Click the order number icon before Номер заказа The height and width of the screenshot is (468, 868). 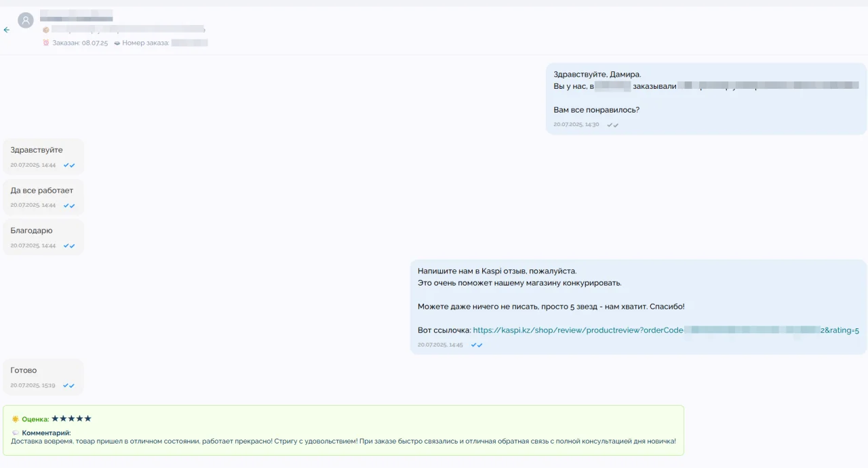coord(117,43)
